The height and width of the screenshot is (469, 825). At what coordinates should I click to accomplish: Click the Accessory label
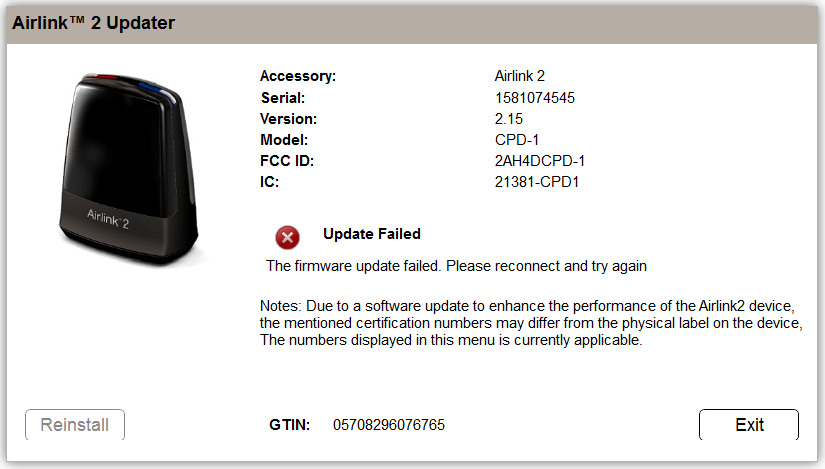pyautogui.click(x=298, y=76)
